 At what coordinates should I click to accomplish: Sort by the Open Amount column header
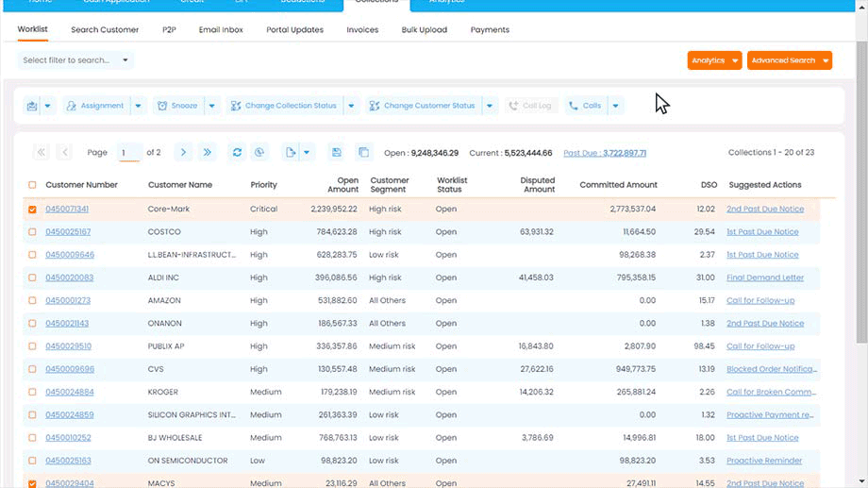(x=342, y=184)
